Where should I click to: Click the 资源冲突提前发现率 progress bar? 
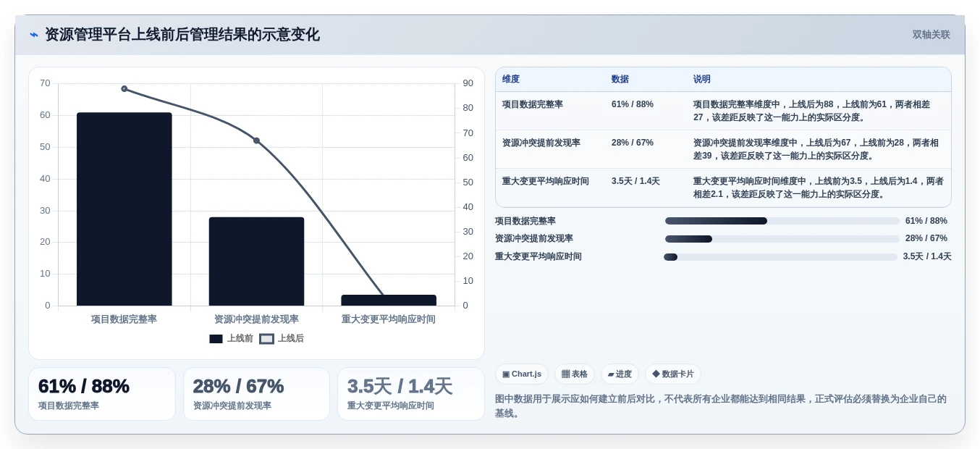(782, 239)
